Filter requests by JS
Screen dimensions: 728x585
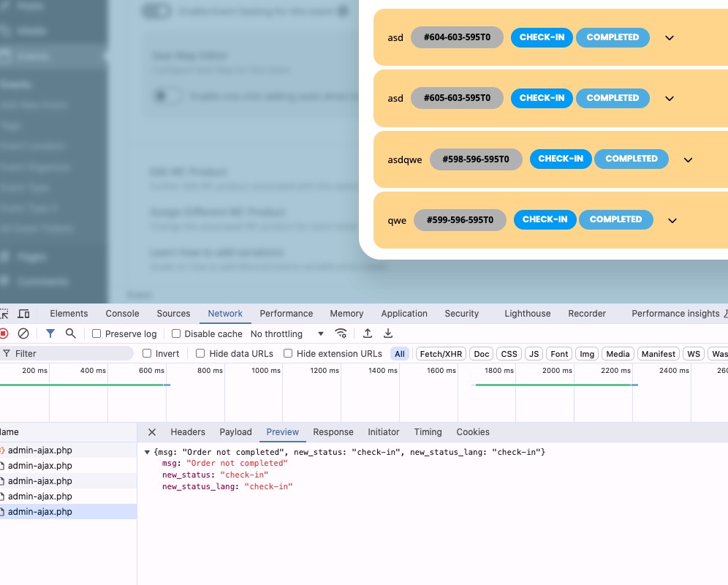534,354
